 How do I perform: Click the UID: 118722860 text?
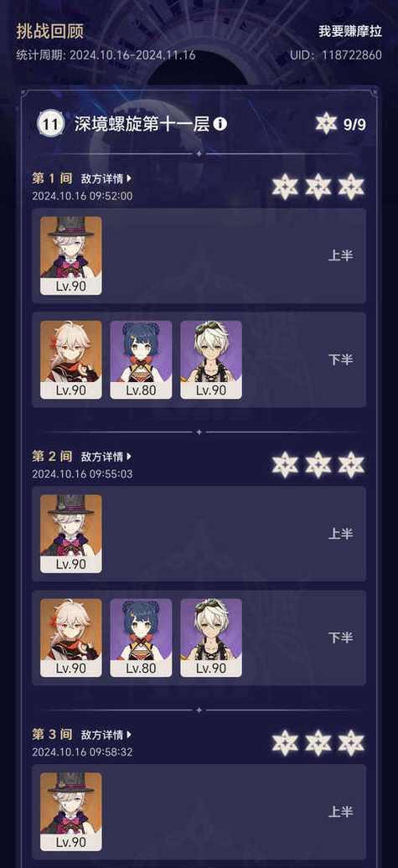[x=336, y=55]
